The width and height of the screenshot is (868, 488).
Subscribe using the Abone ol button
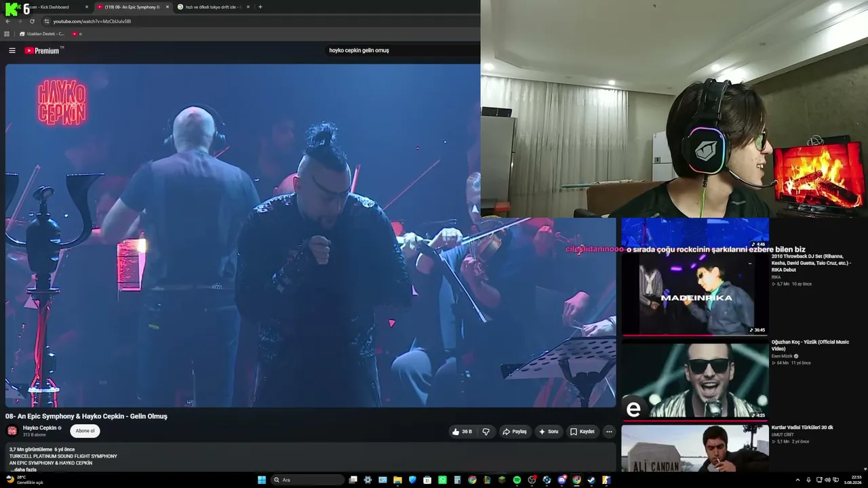click(x=85, y=430)
